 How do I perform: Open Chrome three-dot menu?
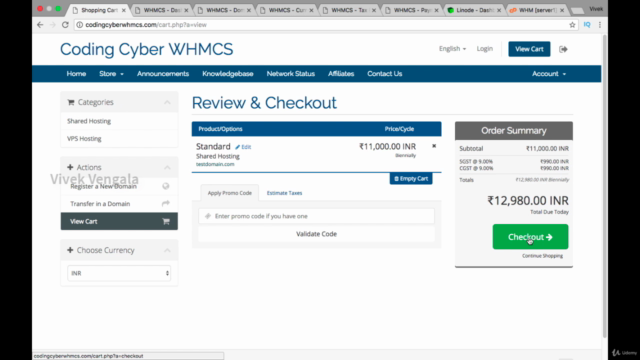[x=600, y=24]
